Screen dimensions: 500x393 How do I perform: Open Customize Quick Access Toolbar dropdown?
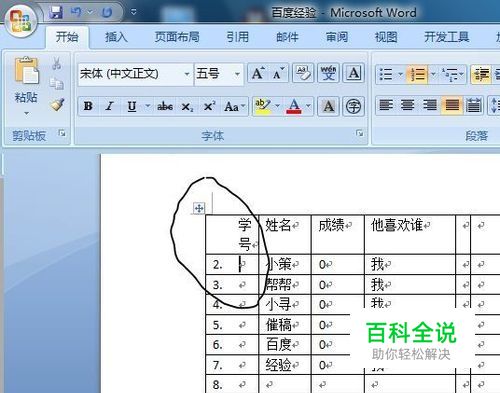tap(134, 13)
